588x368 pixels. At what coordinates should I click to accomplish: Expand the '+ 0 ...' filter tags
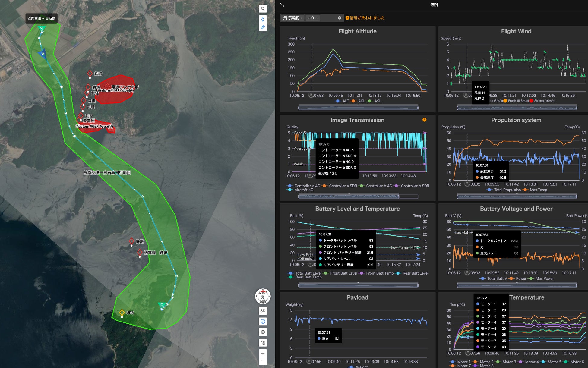point(313,18)
